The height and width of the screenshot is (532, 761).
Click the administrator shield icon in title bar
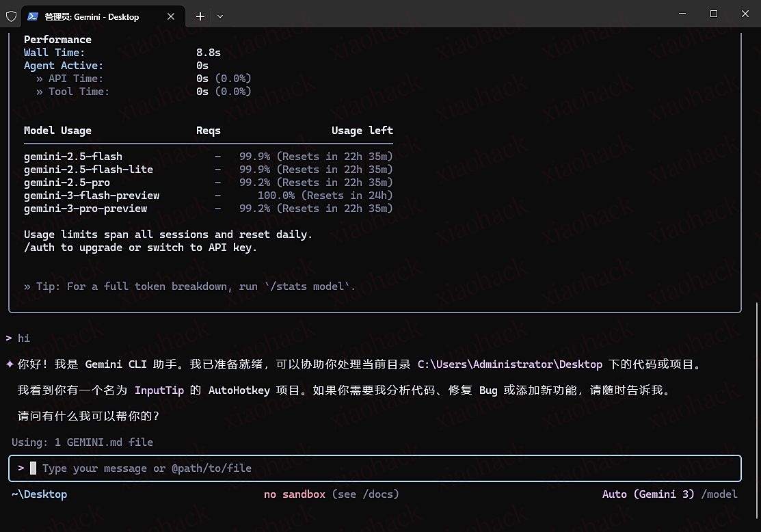[x=11, y=16]
